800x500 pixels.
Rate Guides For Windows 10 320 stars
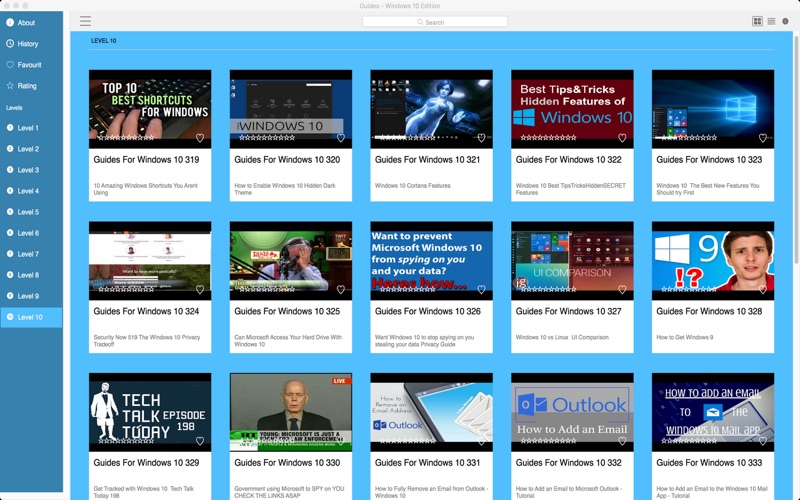click(266, 138)
